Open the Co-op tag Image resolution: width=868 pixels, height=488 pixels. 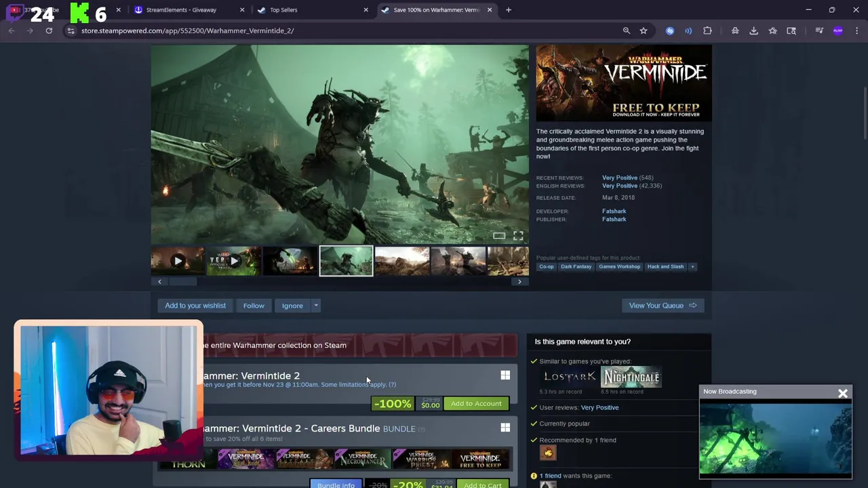(x=547, y=266)
